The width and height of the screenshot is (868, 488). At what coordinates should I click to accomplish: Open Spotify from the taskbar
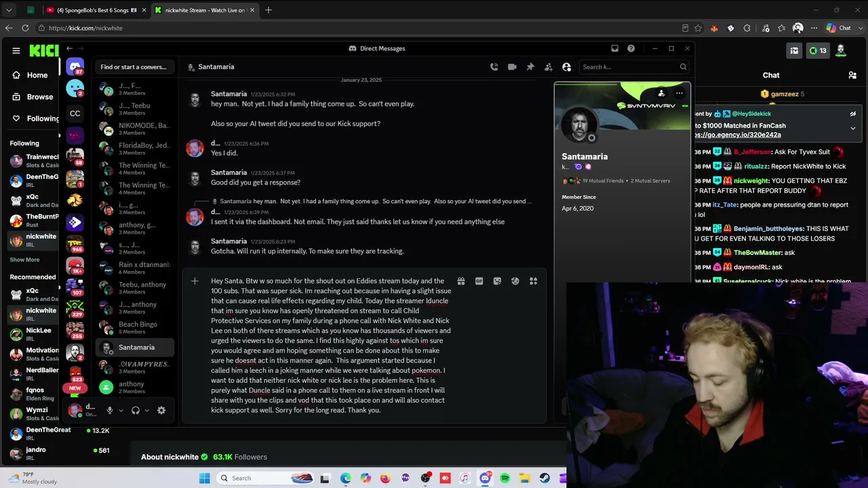[x=505, y=479]
